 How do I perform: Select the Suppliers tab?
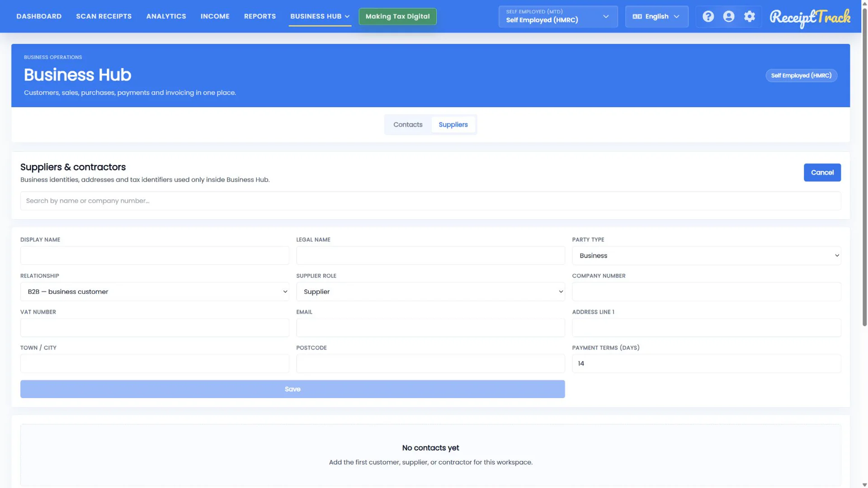coord(453,125)
